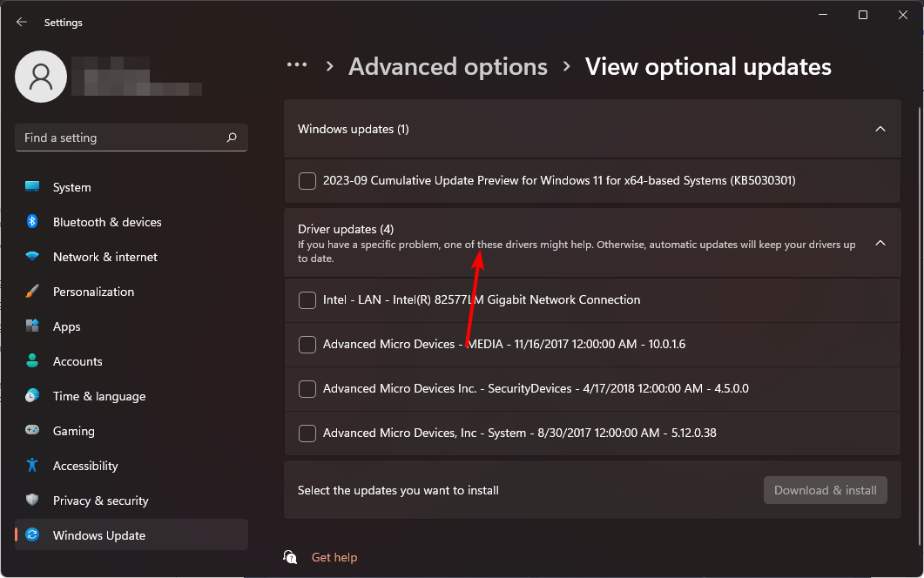924x578 pixels.
Task: Click the Download & install button
Action: pyautogui.click(x=825, y=490)
